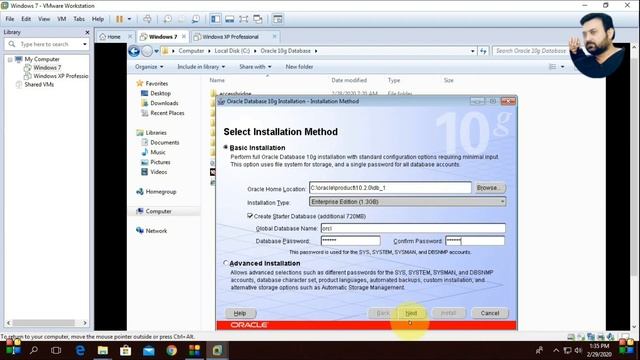The image size is (640, 360).
Task: Open the Library search filter dropdown
Action: [84, 44]
